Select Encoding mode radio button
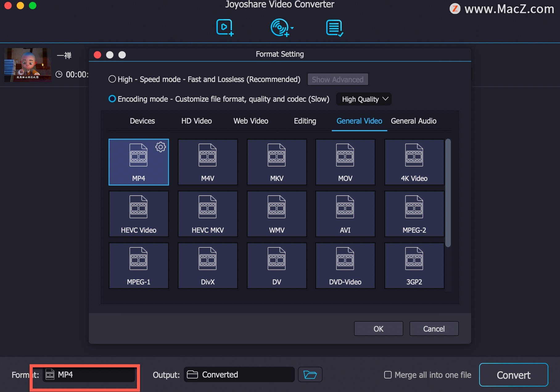560x392 pixels. [112, 99]
